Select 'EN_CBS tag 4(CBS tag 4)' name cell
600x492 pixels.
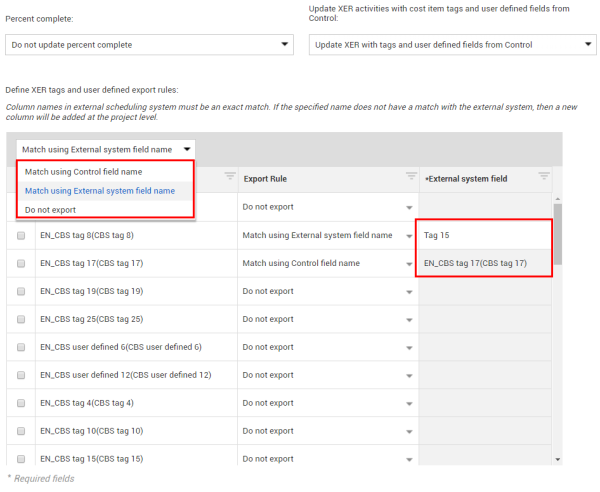point(136,403)
